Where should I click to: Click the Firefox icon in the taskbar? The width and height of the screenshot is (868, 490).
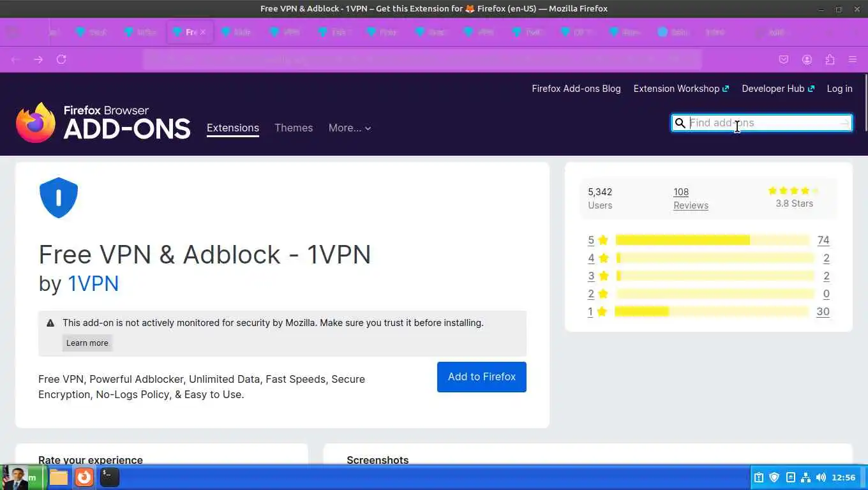pyautogui.click(x=84, y=477)
